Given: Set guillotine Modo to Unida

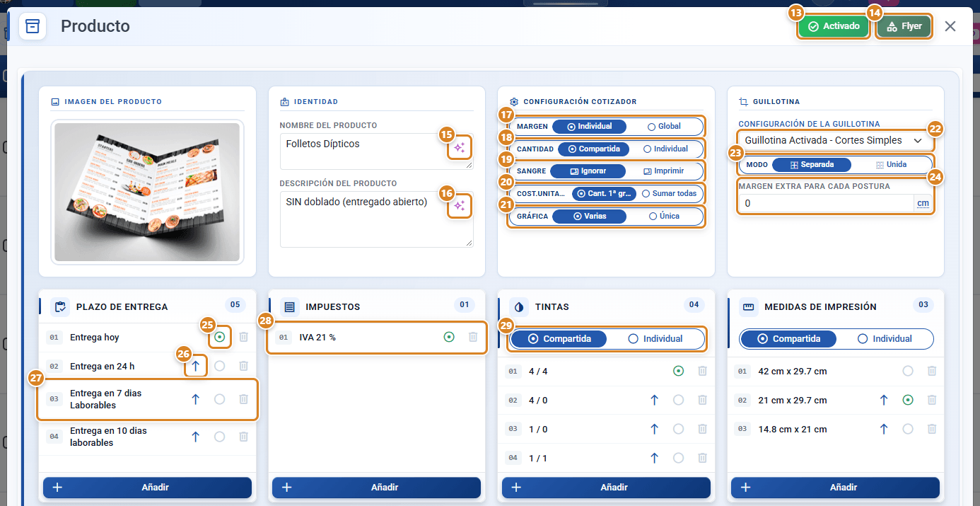Looking at the screenshot, I should point(891,164).
